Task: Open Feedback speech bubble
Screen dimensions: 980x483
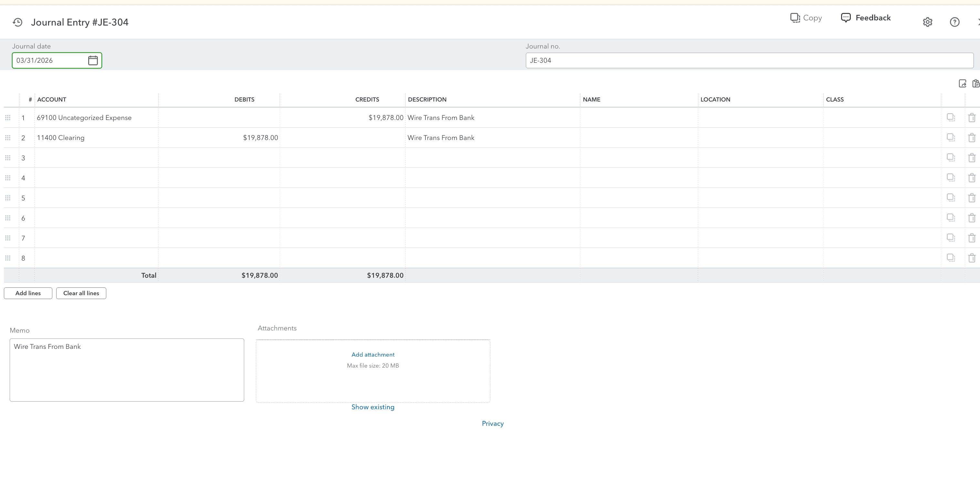Action: (x=846, y=18)
